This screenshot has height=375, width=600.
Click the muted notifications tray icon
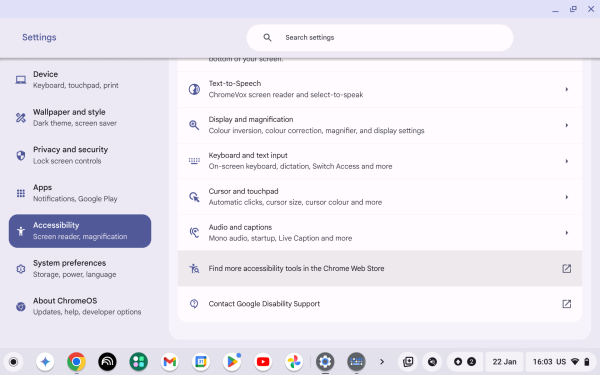[432, 362]
